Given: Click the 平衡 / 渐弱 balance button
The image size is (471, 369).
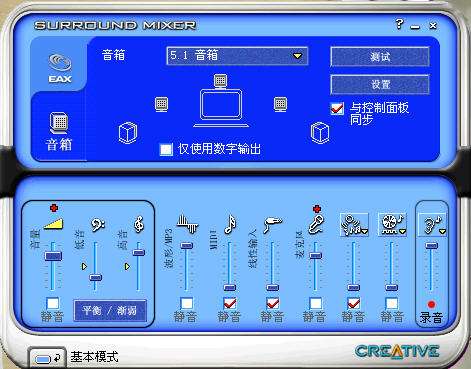Looking at the screenshot, I should point(110,311).
